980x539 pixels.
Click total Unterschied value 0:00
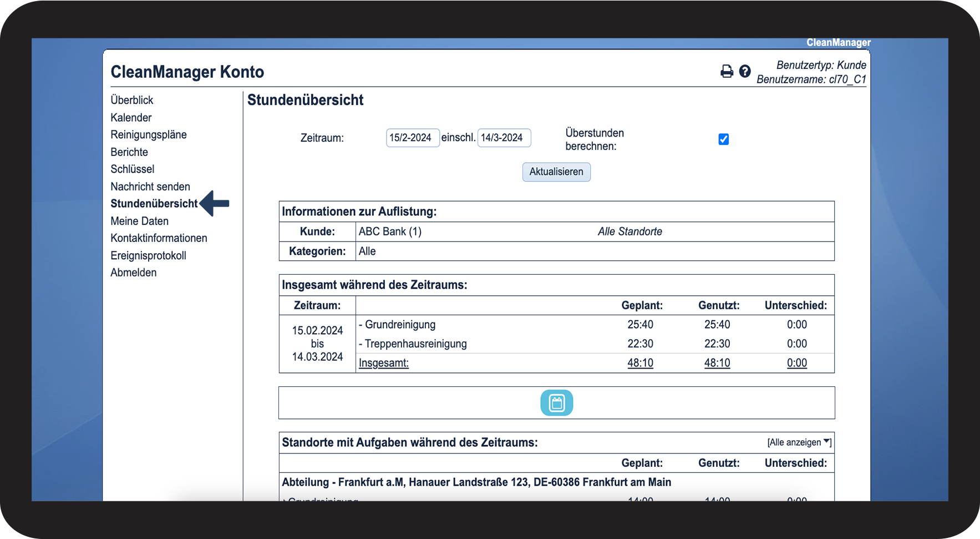(797, 363)
